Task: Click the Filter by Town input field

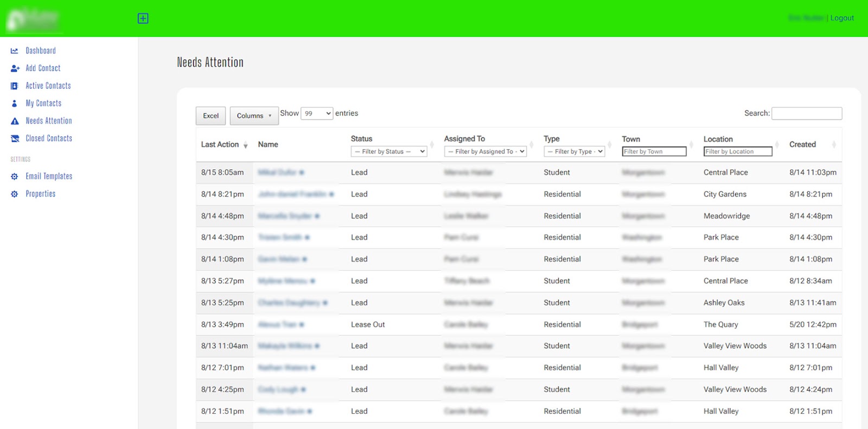Action: tap(654, 151)
